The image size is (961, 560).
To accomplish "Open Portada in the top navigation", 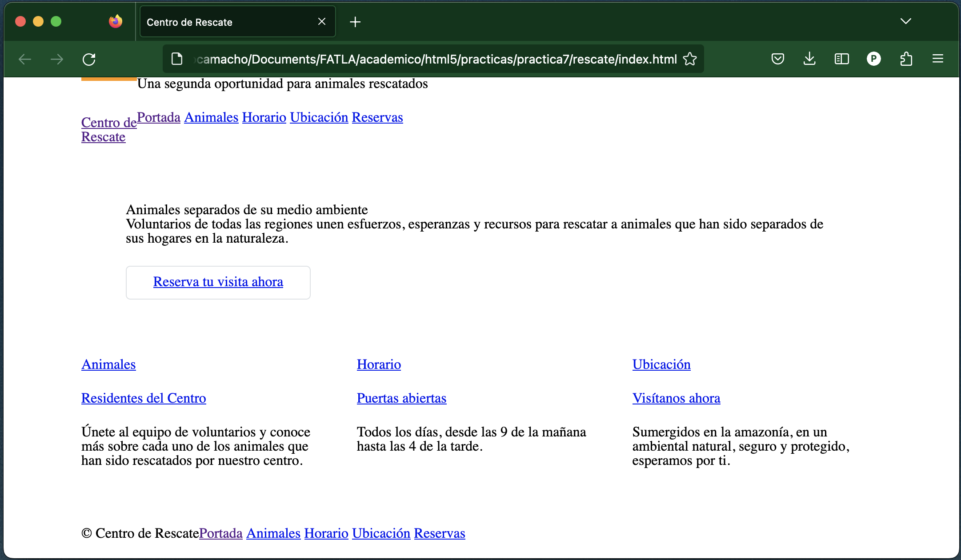I will pos(159,117).
